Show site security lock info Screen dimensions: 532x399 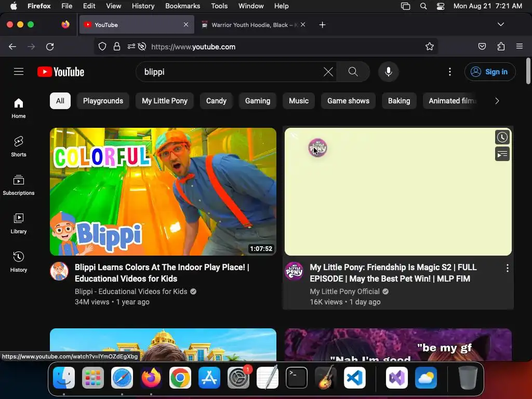[x=117, y=46]
